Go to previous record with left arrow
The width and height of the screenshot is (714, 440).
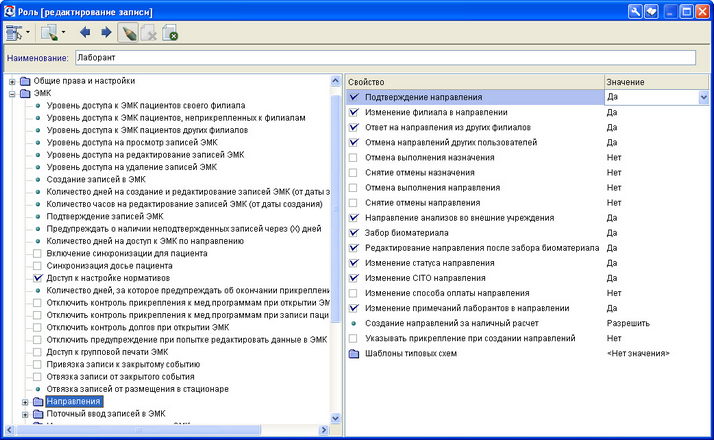pos(85,32)
